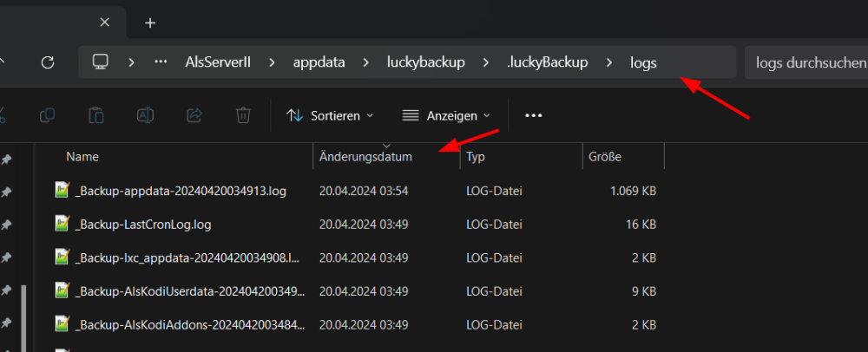This screenshot has width=868, height=352.
Task: Select the _Backup-lxc_appdata log file
Action: tap(187, 257)
